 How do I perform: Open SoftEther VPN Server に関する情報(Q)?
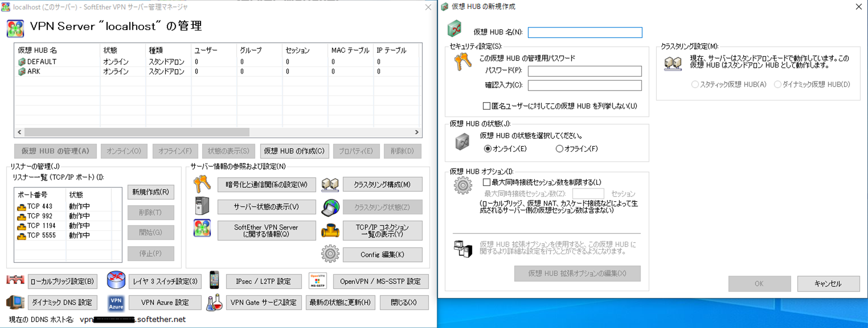266,230
